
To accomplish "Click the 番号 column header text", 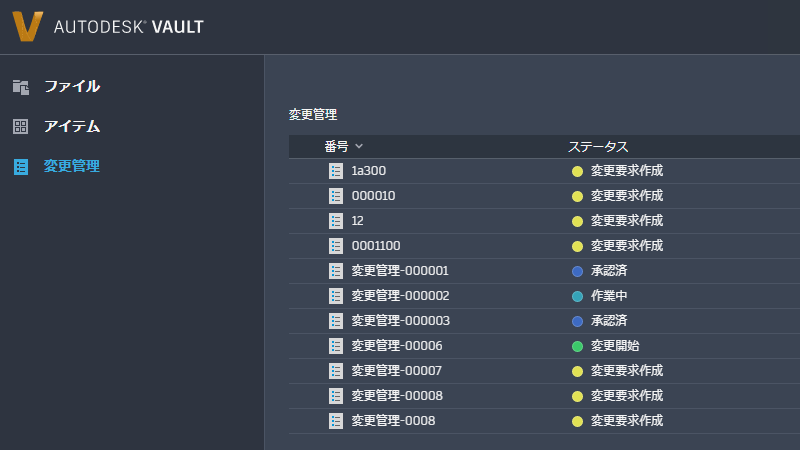I will (x=336, y=147).
